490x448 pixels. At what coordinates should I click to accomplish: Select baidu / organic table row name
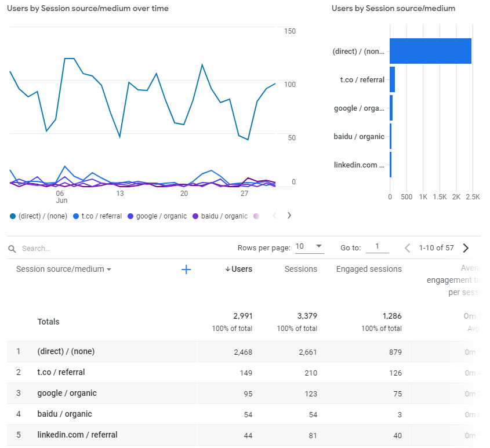64,414
